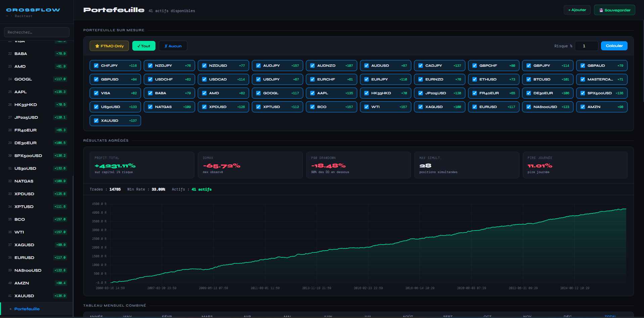The height and width of the screenshot is (318, 644).
Task: Click the Trades 14785 value
Action: (115, 190)
